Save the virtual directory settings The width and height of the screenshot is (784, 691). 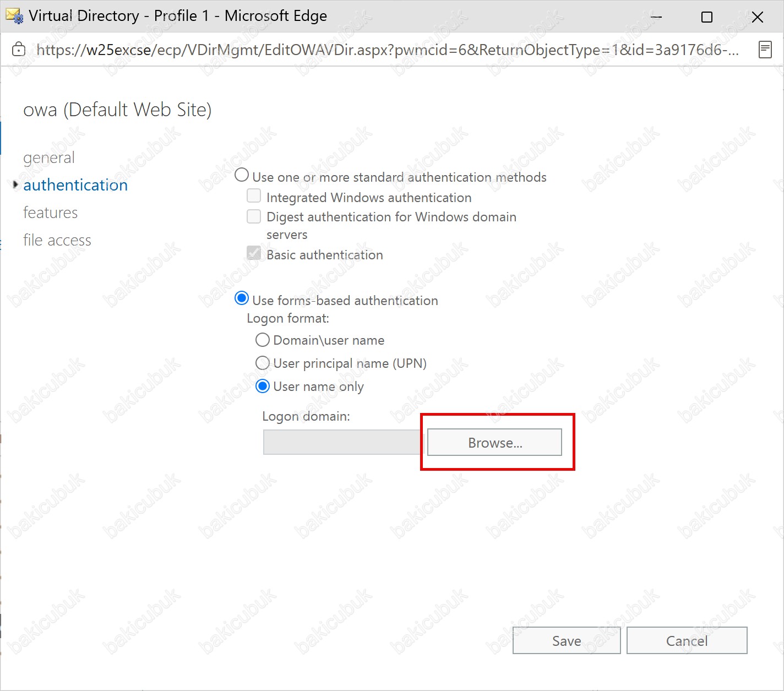pyautogui.click(x=567, y=640)
